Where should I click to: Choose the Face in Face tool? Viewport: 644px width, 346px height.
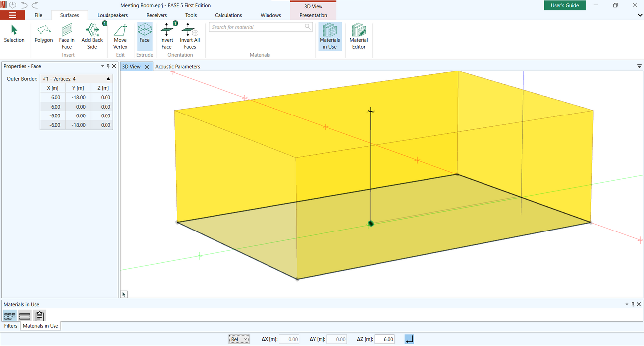click(67, 36)
